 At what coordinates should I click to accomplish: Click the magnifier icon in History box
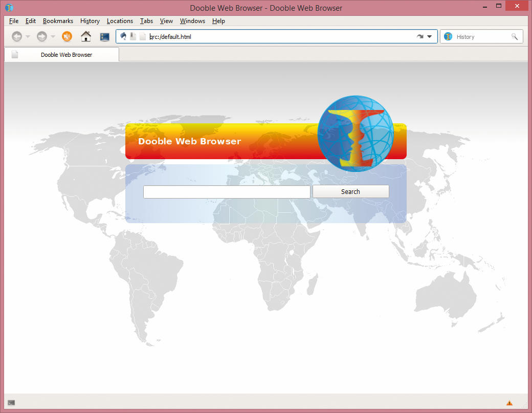point(515,37)
